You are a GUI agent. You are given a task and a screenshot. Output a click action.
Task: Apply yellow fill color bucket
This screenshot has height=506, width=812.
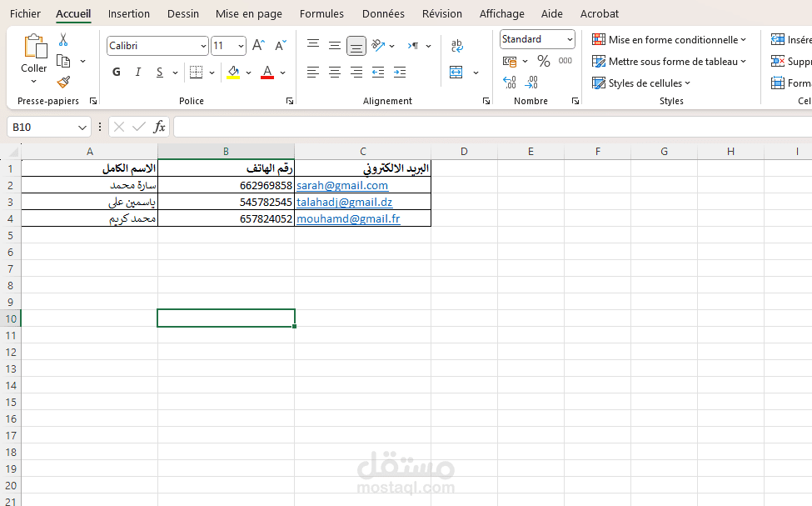click(x=233, y=72)
